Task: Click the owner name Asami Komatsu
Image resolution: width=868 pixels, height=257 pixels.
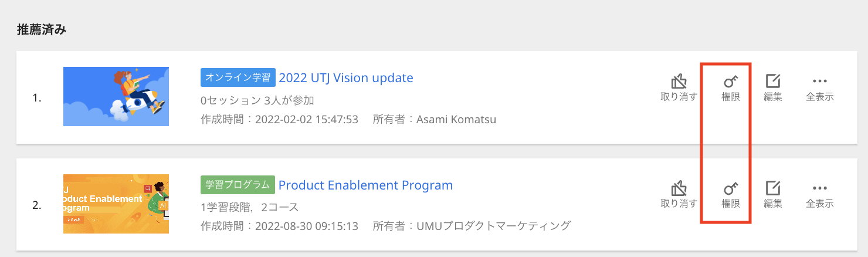Action: 456,120
